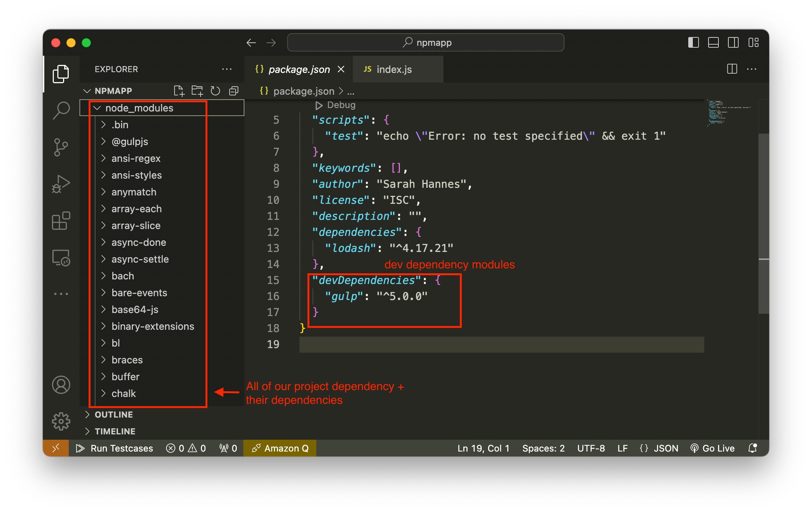This screenshot has width=812, height=513.
Task: Open the Run and Debug view
Action: pyautogui.click(x=61, y=184)
